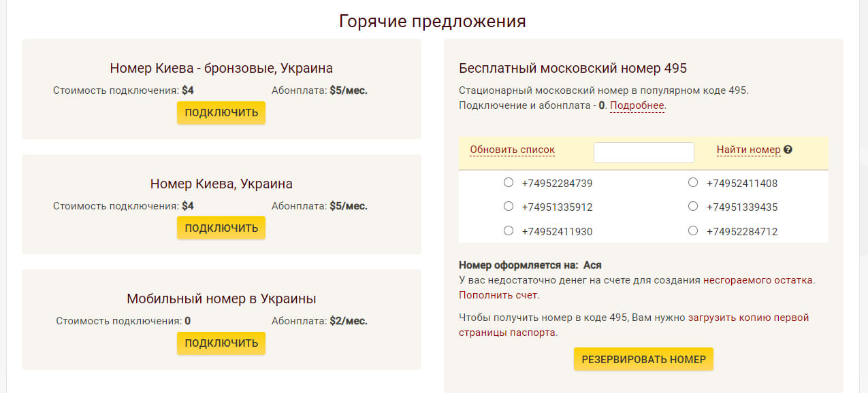Image resolution: width=868 pixels, height=393 pixels.
Task: Select radio button for +74952284739
Action: pos(509,182)
